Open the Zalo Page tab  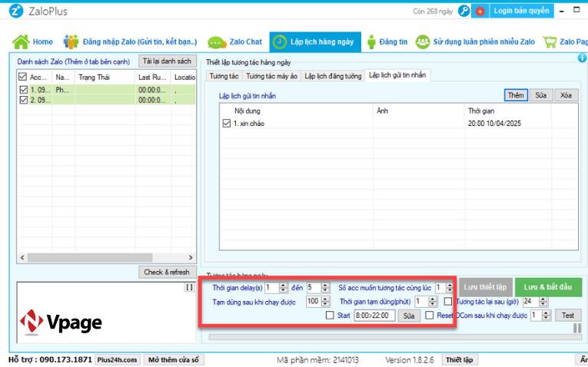tap(565, 41)
